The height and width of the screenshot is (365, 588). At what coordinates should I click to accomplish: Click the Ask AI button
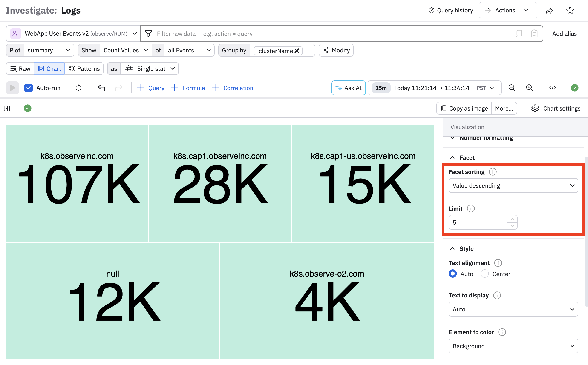[x=348, y=88]
